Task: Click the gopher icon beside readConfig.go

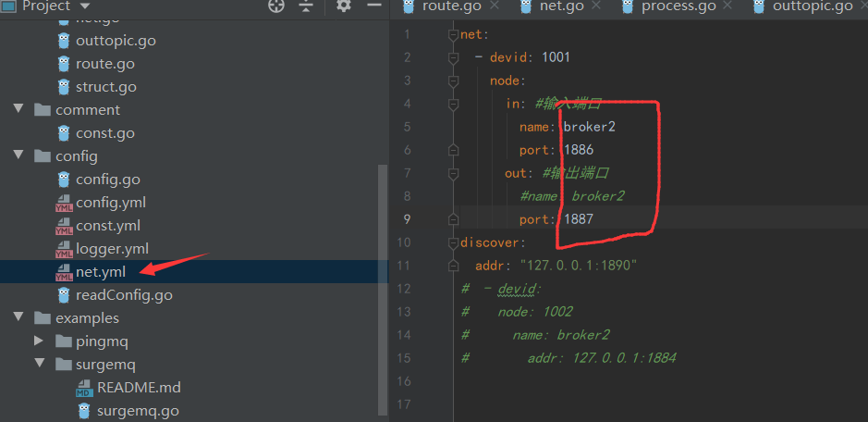Action: [x=64, y=295]
